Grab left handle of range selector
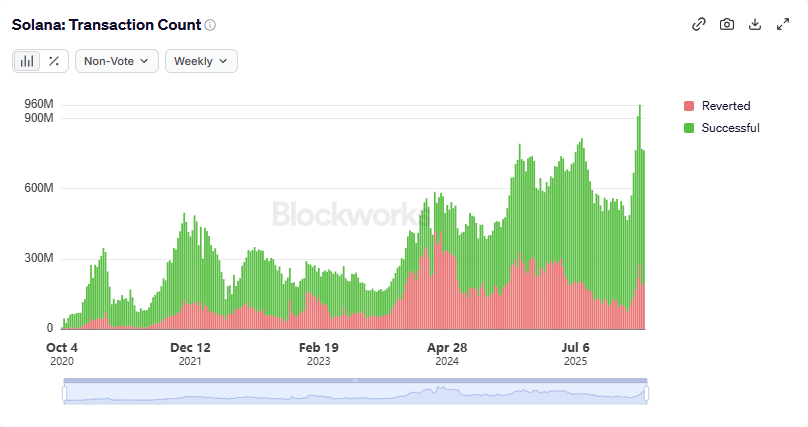 click(64, 394)
